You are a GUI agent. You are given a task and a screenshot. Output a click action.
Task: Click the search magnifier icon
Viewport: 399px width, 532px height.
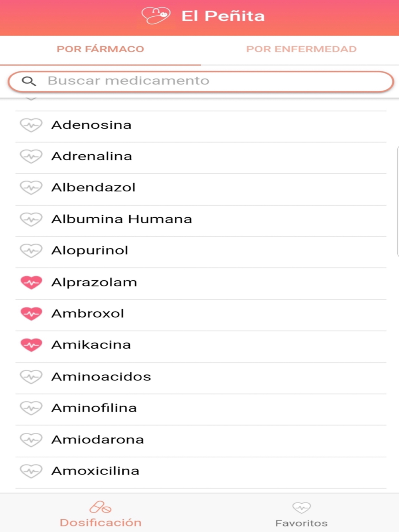[x=29, y=81]
